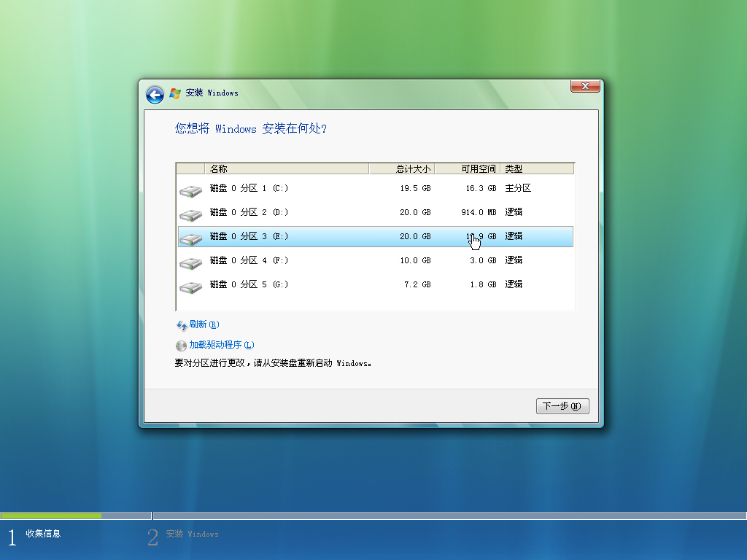Click the 1.8 GB free space cell

click(x=483, y=285)
